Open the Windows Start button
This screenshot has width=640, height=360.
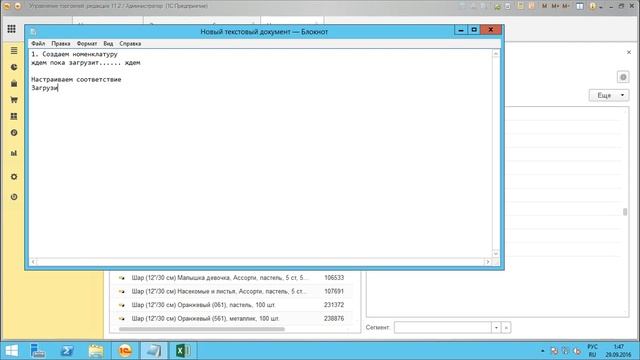coord(11,351)
